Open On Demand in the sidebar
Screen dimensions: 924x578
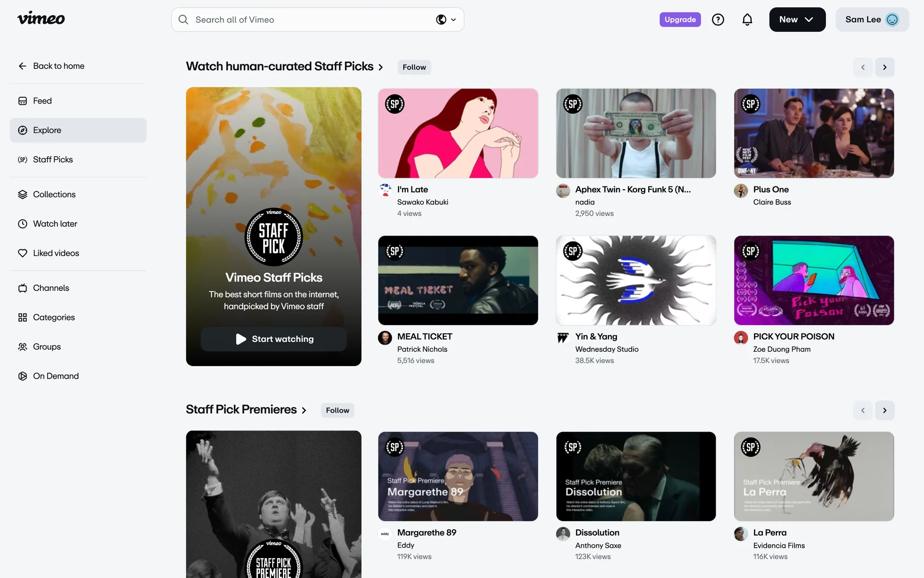point(55,376)
